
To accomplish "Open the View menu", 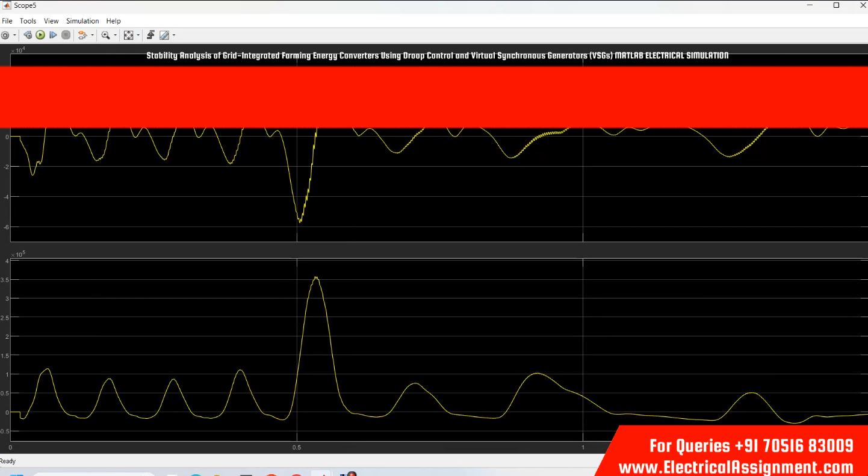I will [51, 21].
